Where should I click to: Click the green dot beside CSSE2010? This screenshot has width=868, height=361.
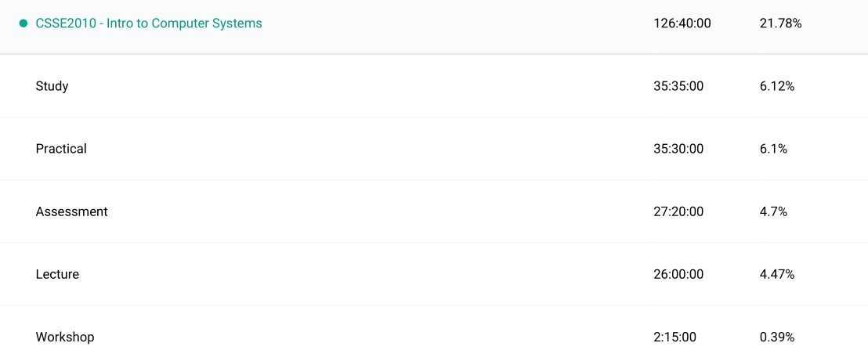click(x=24, y=23)
